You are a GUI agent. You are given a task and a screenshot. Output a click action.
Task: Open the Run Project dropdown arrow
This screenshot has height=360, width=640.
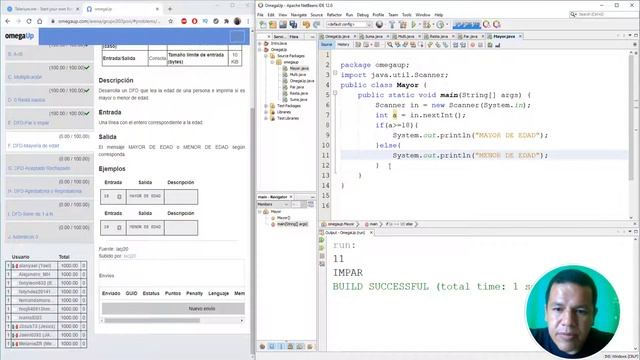[419, 25]
